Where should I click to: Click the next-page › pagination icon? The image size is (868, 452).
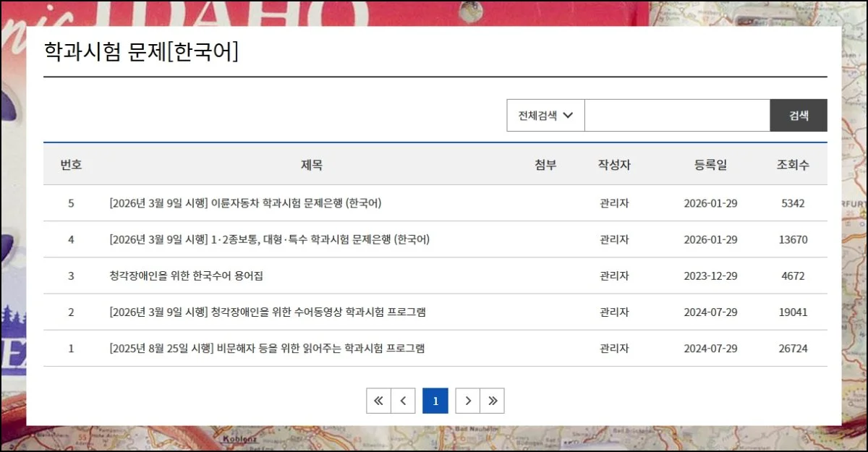[468, 400]
